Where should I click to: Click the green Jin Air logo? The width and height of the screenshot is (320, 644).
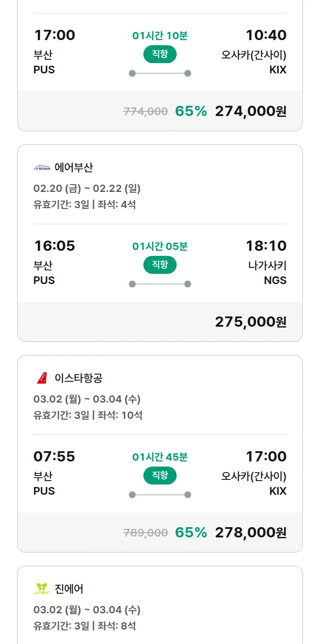point(42,589)
